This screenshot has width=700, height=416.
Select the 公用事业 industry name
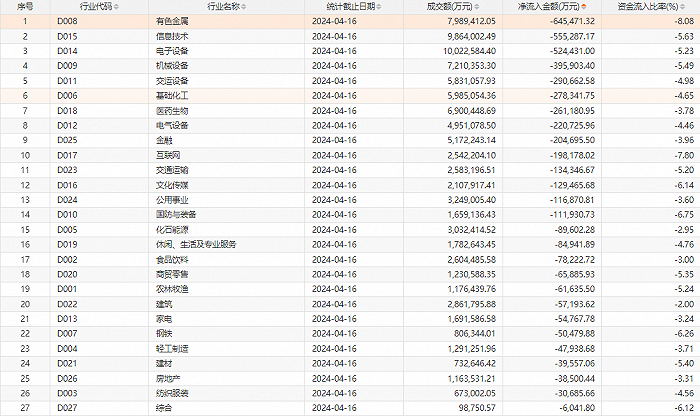pyautogui.click(x=172, y=200)
